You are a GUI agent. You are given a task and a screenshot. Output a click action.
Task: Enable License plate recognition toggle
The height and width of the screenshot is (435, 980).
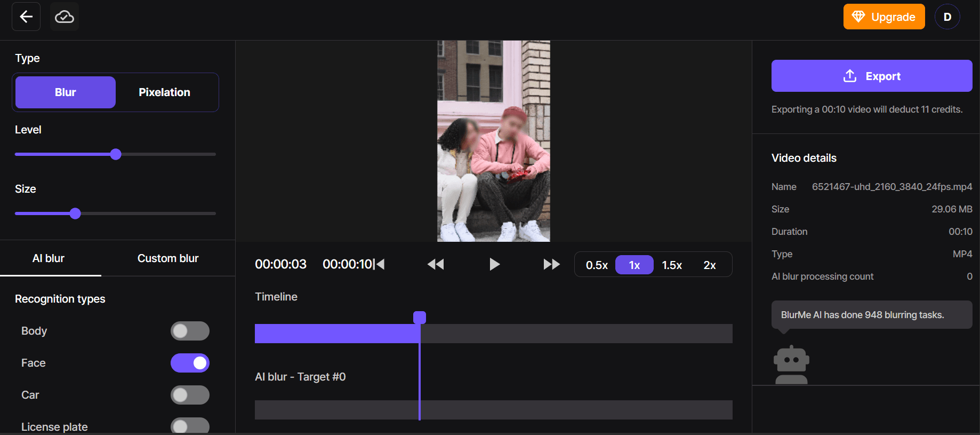pos(190,426)
